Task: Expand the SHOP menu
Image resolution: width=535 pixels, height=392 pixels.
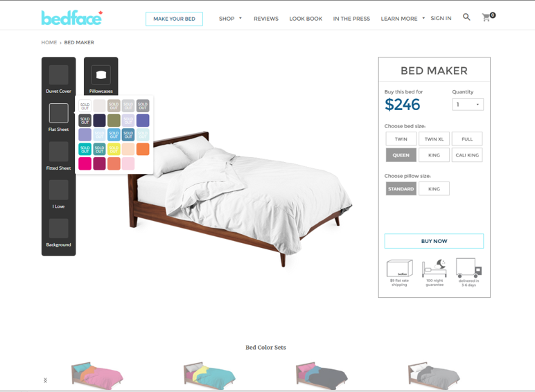Action: 230,19
